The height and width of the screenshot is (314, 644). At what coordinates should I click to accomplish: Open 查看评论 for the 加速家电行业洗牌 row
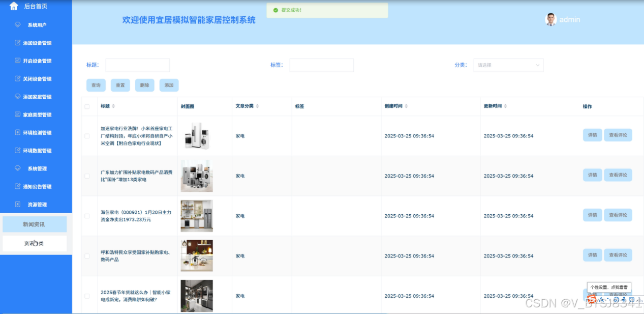618,135
